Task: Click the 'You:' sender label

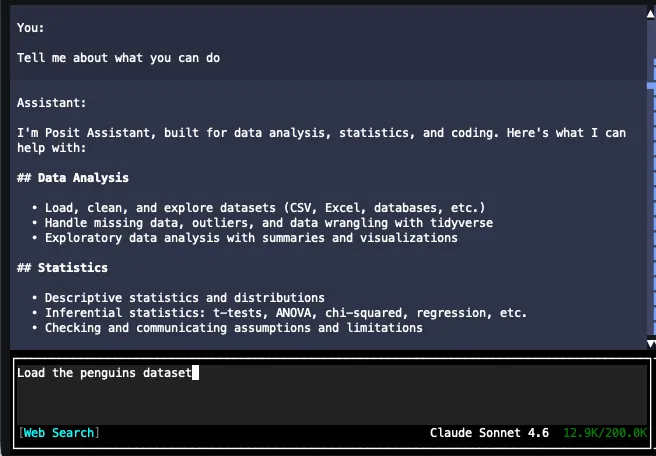Action: [x=31, y=27]
